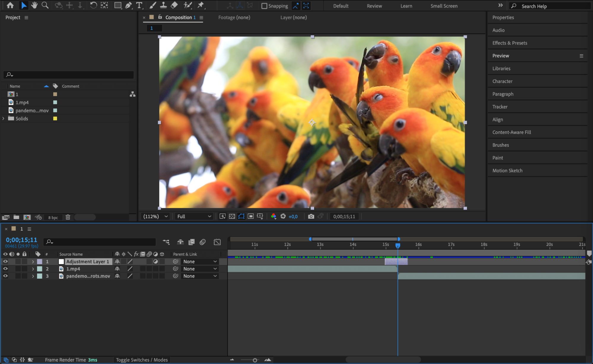
Task: Open the Full resolution dropdown
Action: tap(194, 216)
